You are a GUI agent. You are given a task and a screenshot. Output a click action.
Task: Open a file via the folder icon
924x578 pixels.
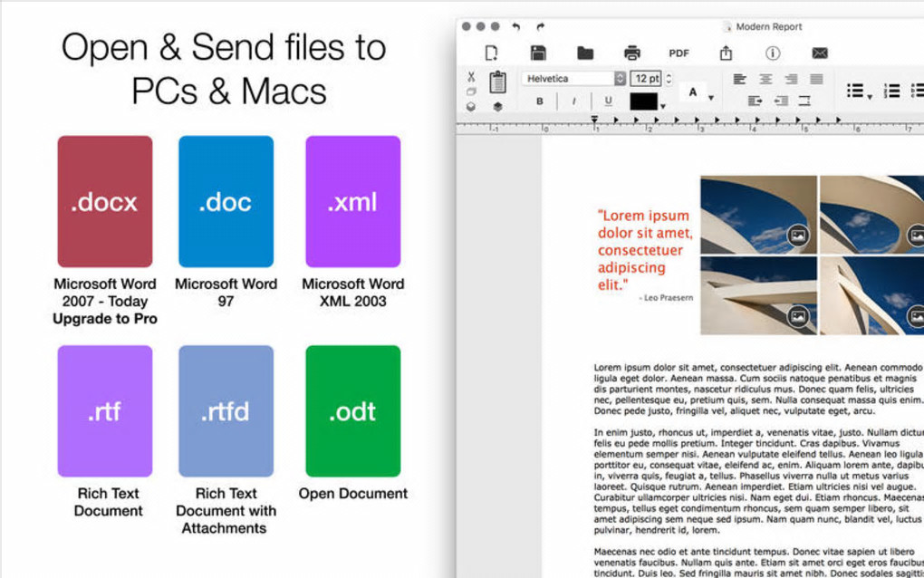click(x=585, y=53)
